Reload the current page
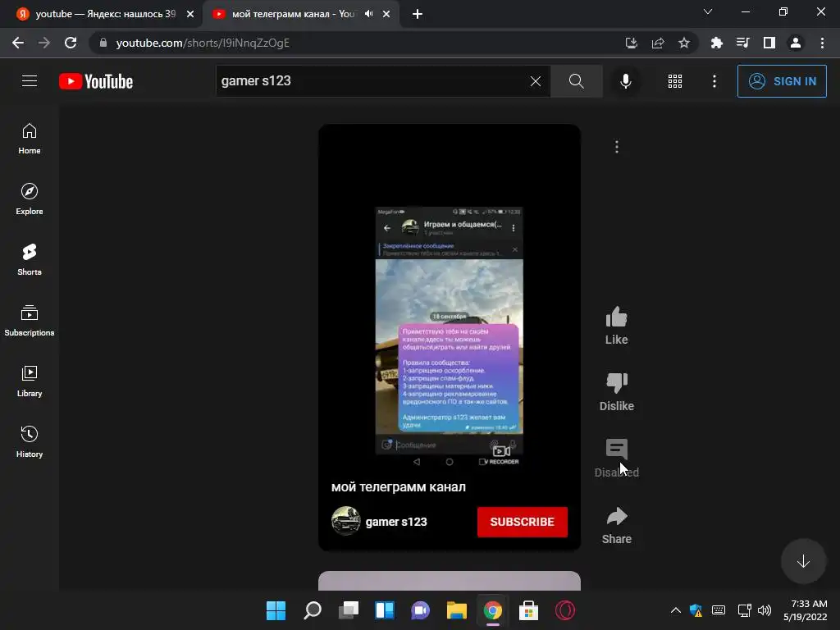 click(x=71, y=43)
